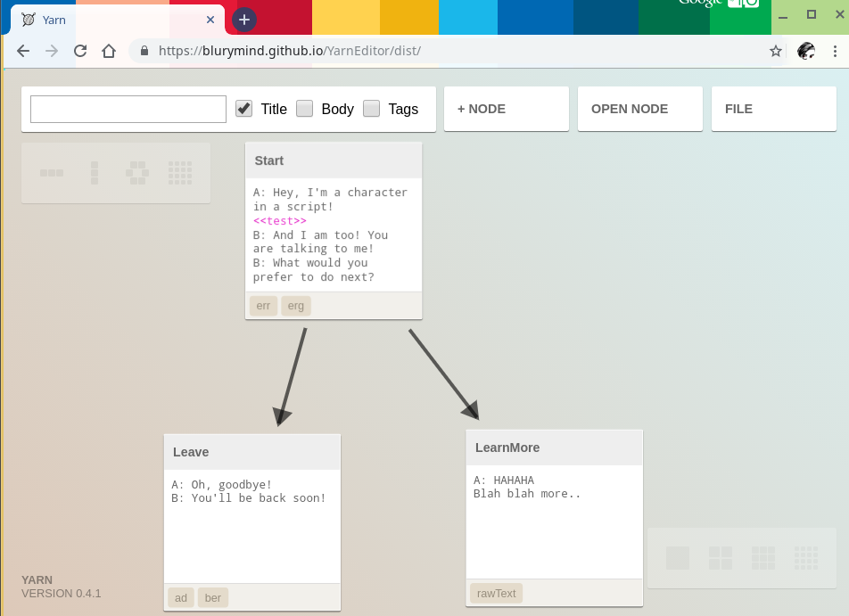The height and width of the screenshot is (616, 849).
Task: Click inside the search input field
Action: (x=128, y=109)
